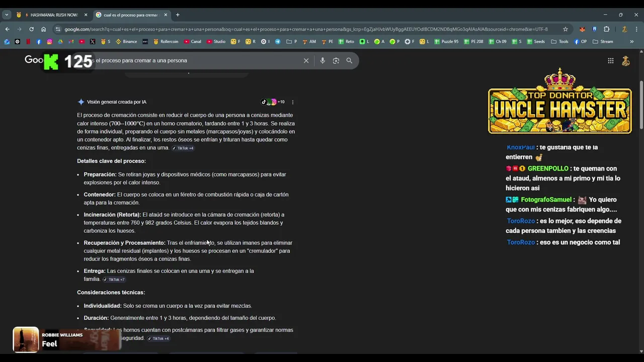Open the Facebook bookmark icon
This screenshot has height=362, width=644.
pyautogui.click(x=39, y=42)
